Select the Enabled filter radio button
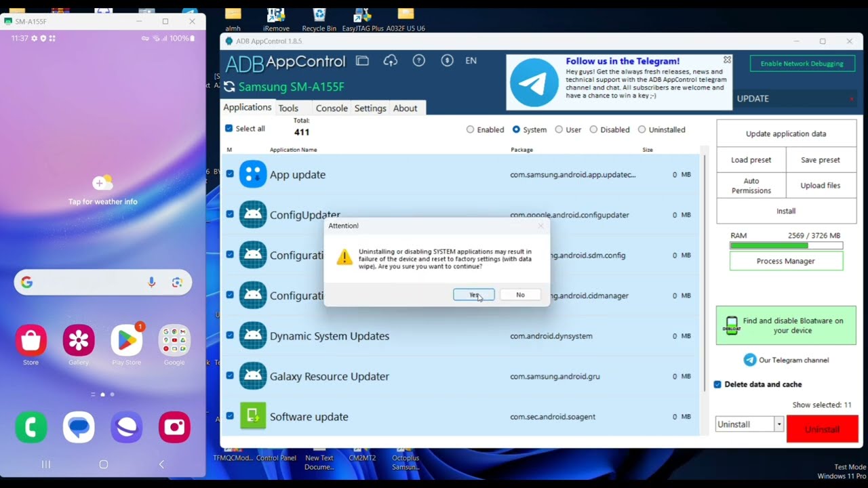Image resolution: width=868 pixels, height=488 pixels. (x=470, y=129)
